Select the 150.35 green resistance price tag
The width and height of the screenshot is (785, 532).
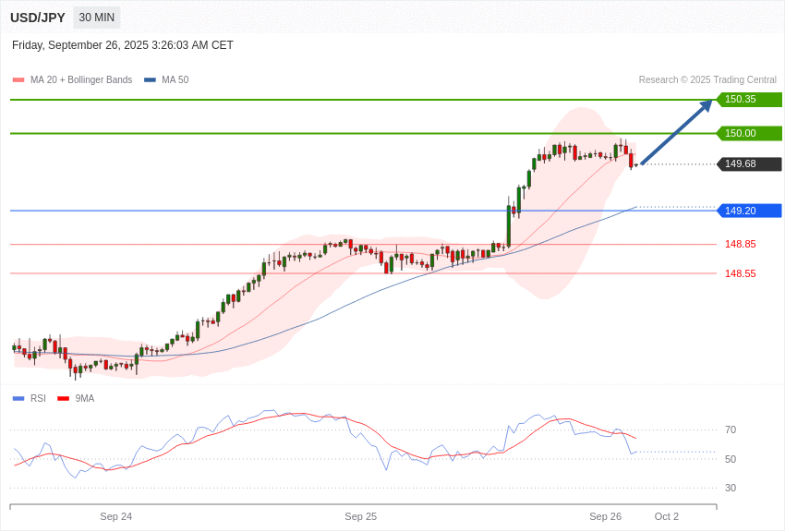tap(748, 100)
